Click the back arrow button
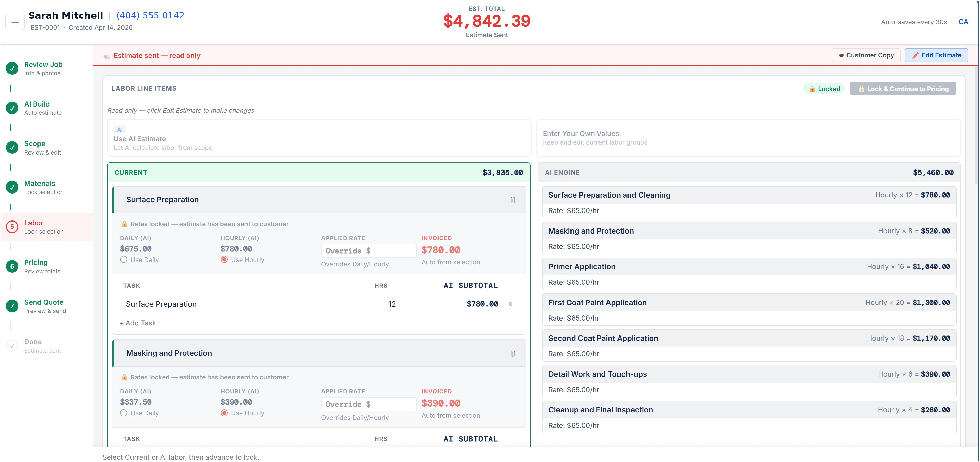The width and height of the screenshot is (980, 462). click(x=15, y=22)
